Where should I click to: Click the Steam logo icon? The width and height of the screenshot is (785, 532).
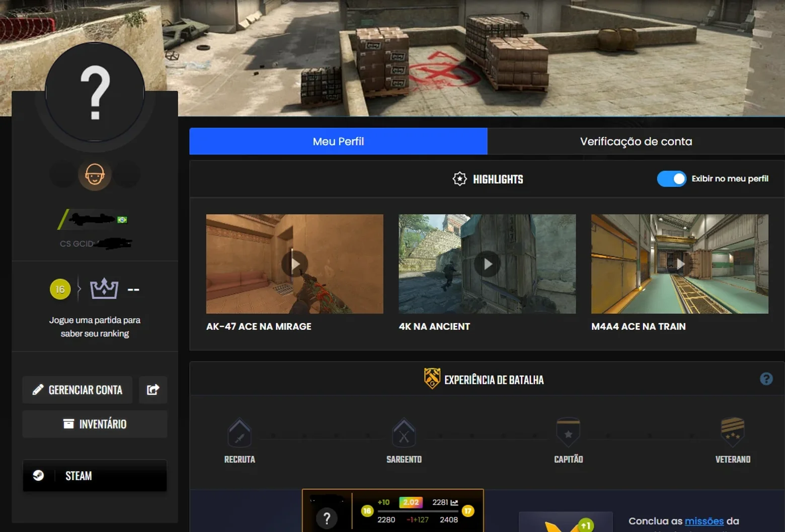tap(38, 476)
